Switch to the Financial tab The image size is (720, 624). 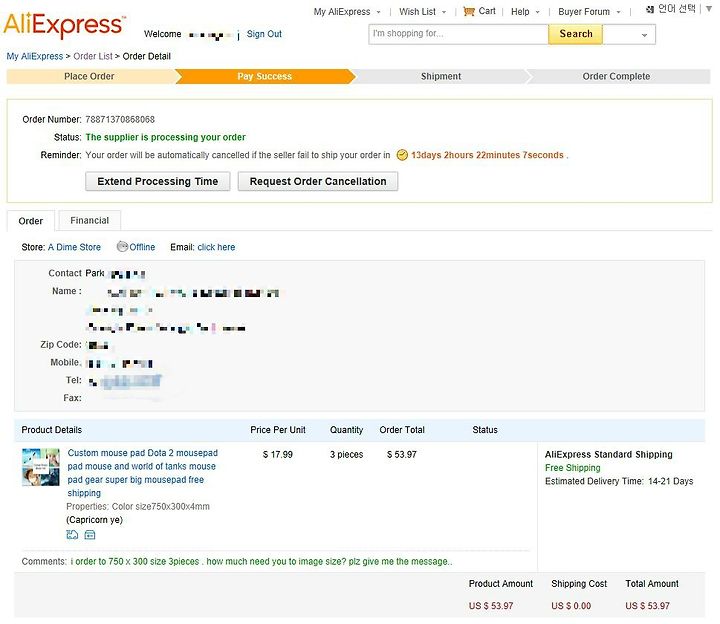(x=90, y=220)
